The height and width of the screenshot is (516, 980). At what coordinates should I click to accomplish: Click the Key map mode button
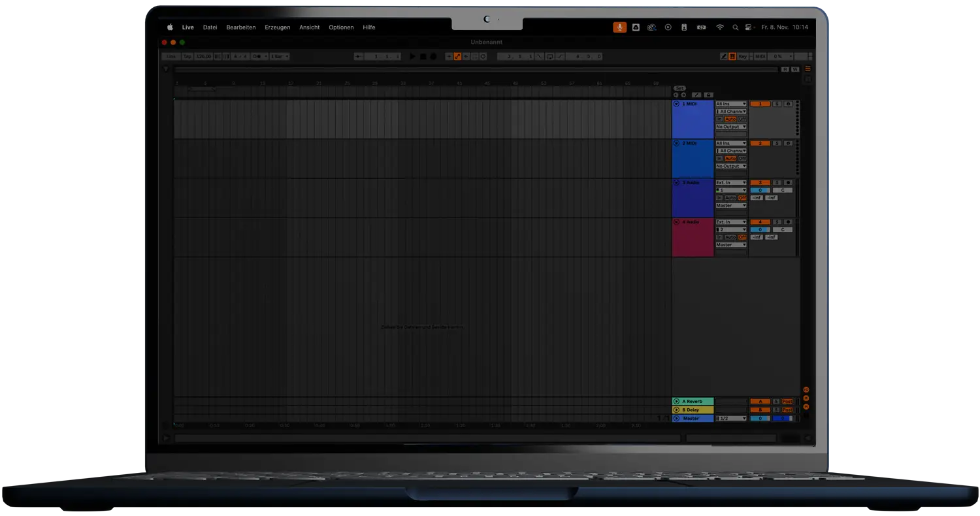[743, 57]
